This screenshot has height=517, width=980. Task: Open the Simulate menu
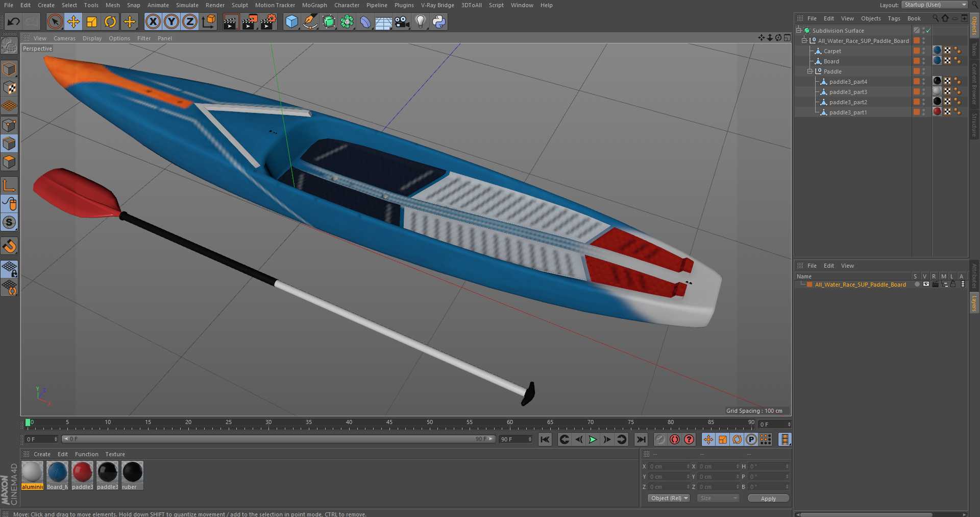click(x=187, y=5)
